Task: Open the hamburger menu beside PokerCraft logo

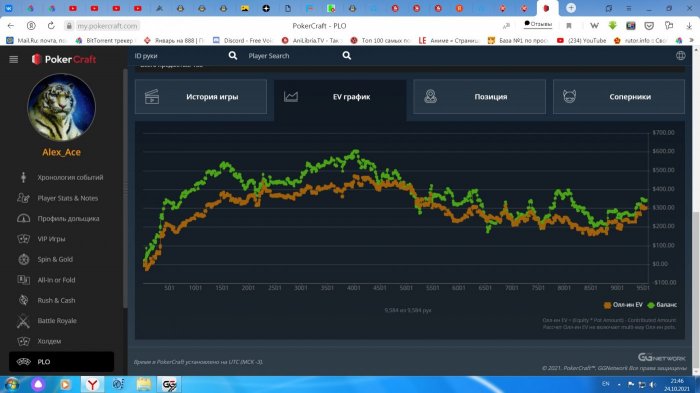Action: pos(13,59)
